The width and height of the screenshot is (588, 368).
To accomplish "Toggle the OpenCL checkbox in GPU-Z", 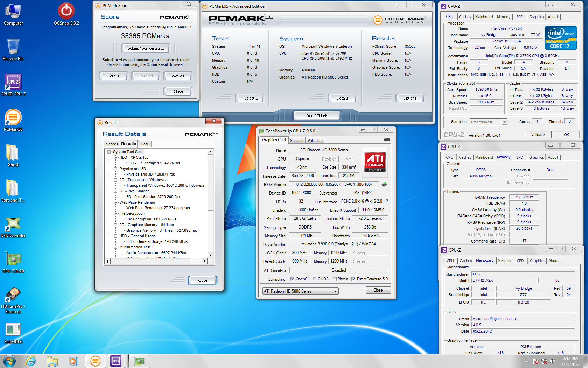I will tap(293, 279).
